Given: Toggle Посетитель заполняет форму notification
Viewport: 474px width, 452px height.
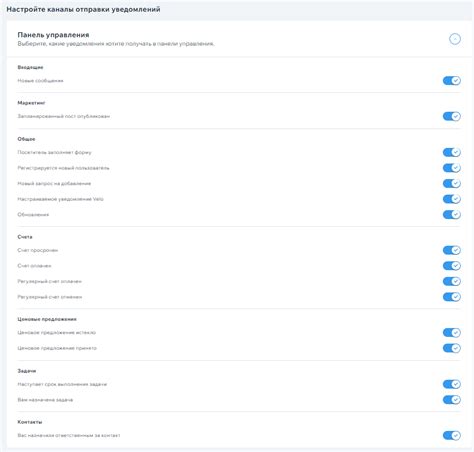Looking at the screenshot, I should (x=452, y=152).
